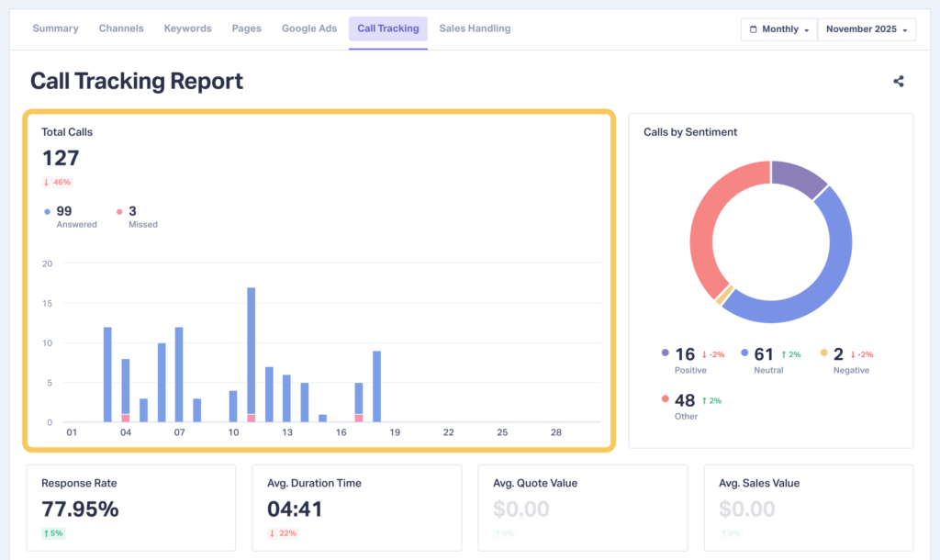The width and height of the screenshot is (940, 560).
Task: Open the Google Ads tab
Action: pos(309,28)
